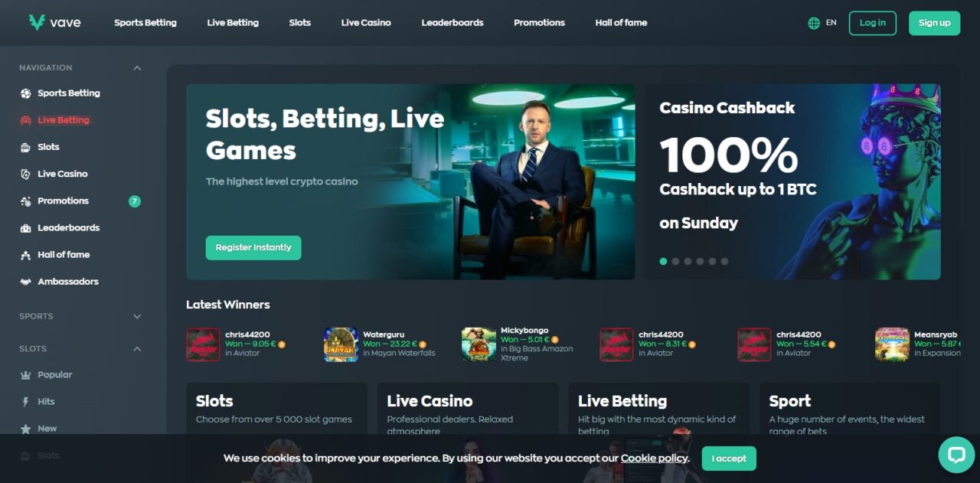Click the Live Casino cards icon in sidebar
Viewport: 980px width, 483px height.
25,174
